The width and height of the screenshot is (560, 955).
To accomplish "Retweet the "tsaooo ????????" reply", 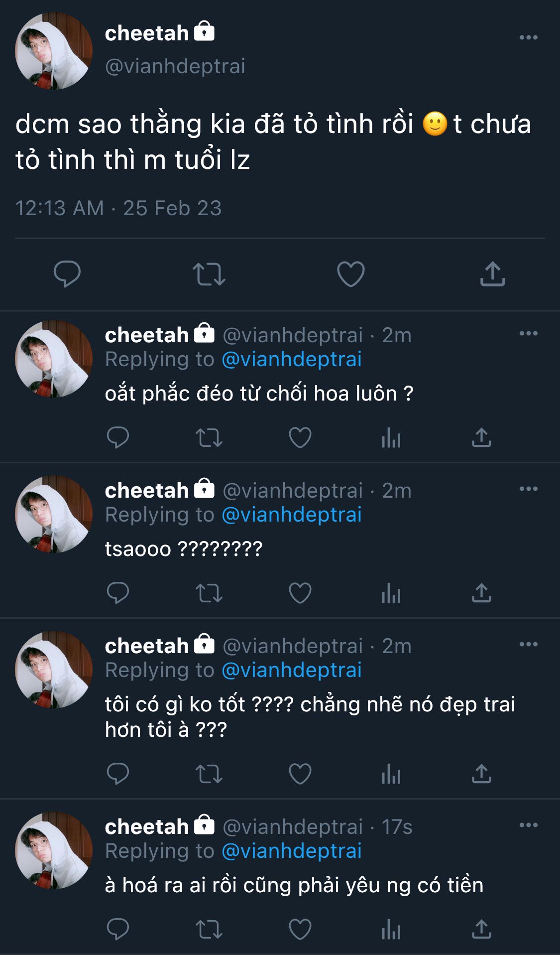I will pyautogui.click(x=209, y=593).
